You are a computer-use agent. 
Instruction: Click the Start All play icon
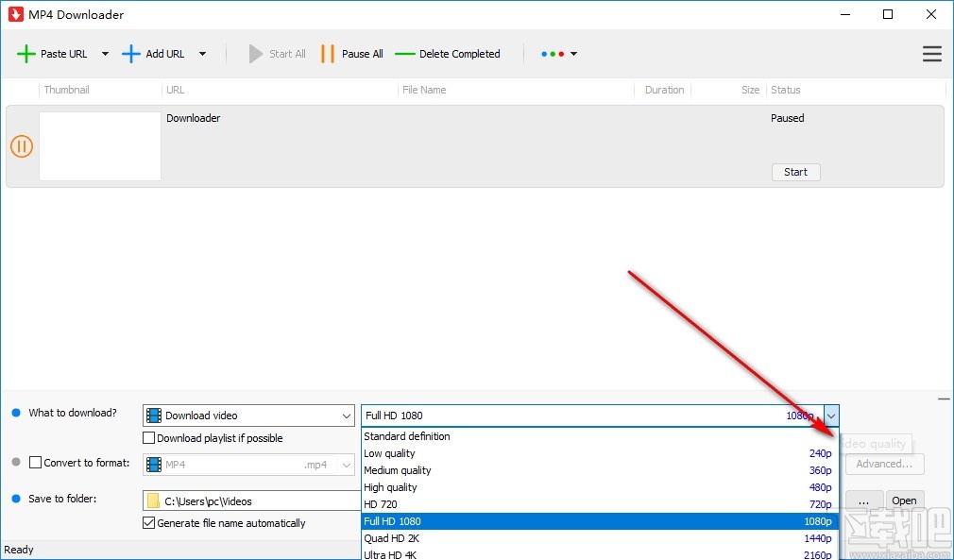(256, 54)
